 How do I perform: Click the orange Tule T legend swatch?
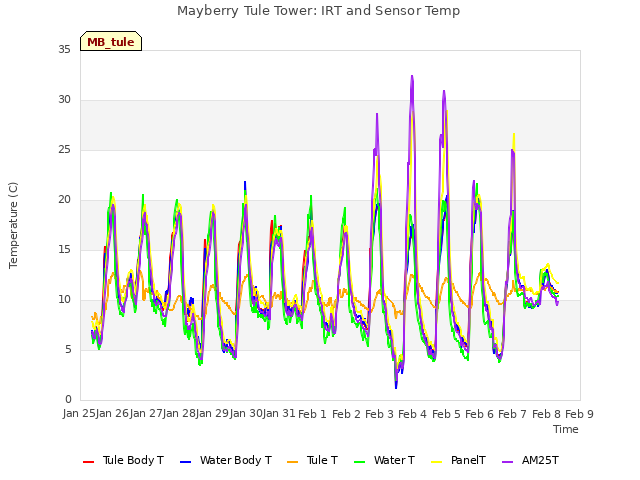(293, 462)
